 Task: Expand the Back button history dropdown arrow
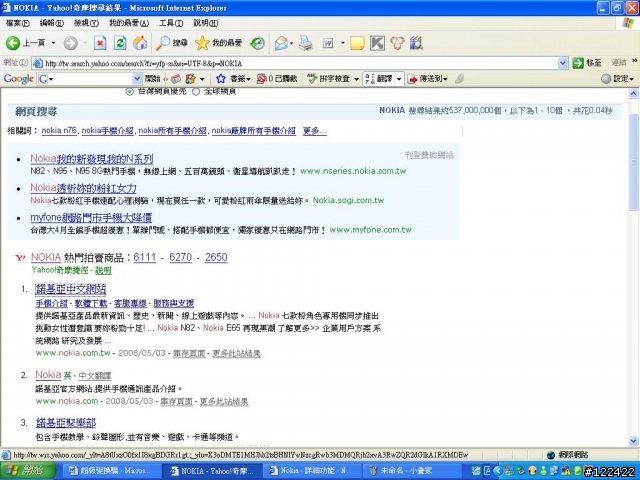(53, 43)
